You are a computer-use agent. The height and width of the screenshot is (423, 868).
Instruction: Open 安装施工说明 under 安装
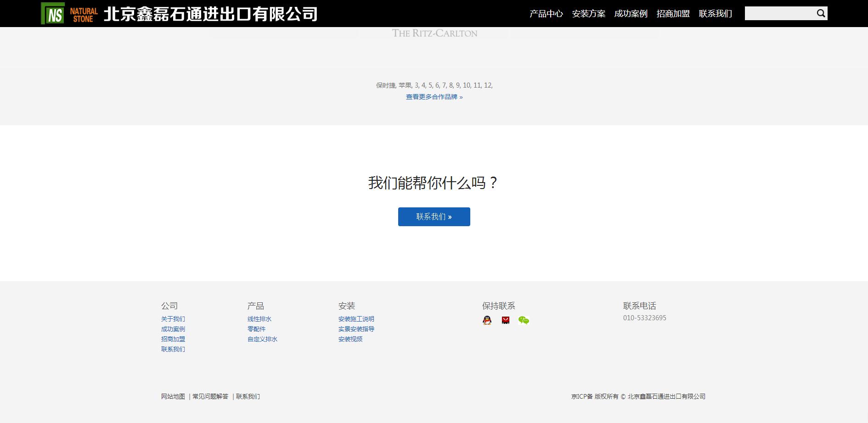coord(355,319)
